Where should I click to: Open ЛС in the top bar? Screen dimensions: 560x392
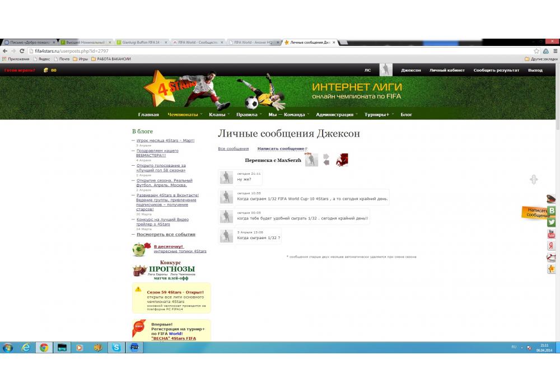pos(367,70)
